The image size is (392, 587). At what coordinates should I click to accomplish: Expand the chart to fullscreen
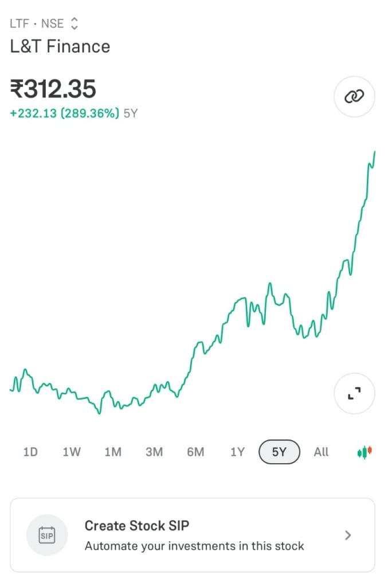click(x=354, y=393)
